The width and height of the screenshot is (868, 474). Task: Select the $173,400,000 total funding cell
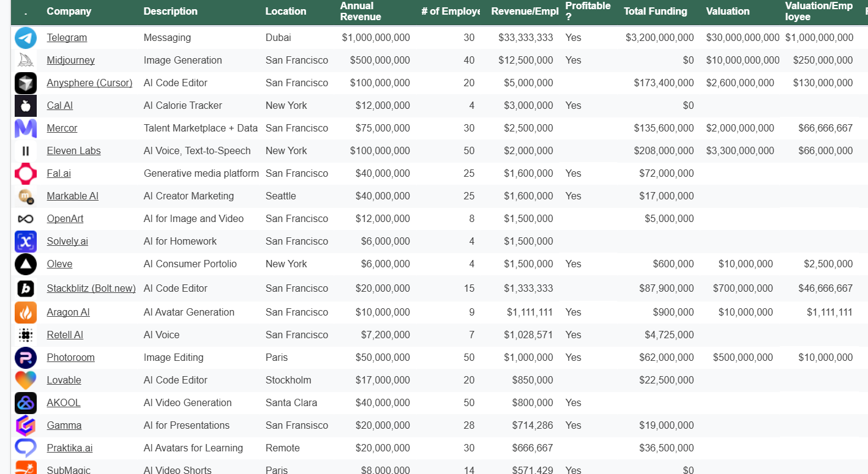coord(664,83)
